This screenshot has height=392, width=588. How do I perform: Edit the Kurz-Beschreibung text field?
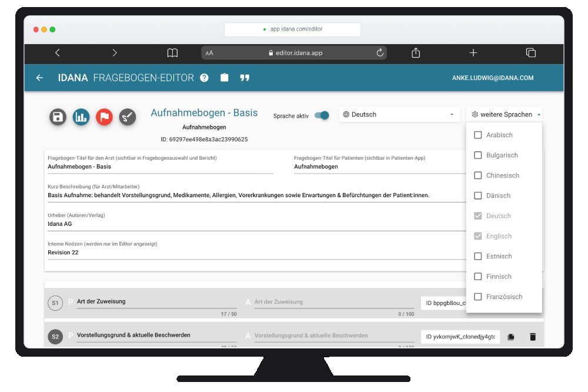[257, 195]
